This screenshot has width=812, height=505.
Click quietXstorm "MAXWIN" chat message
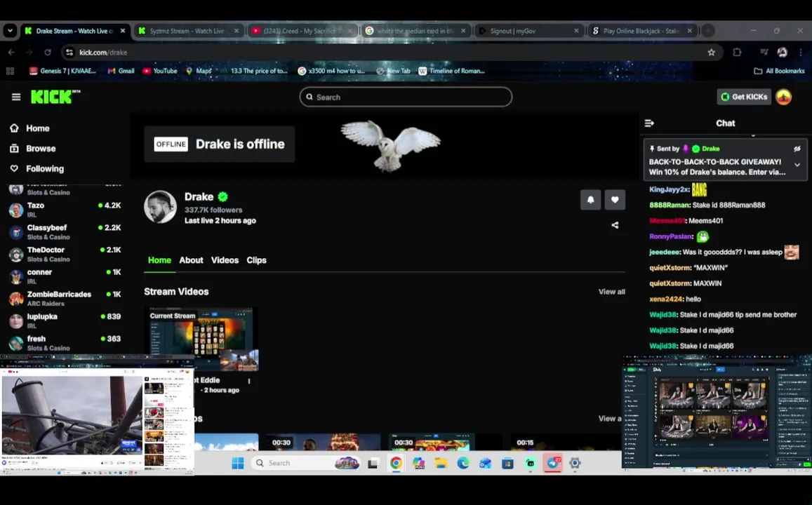[x=688, y=267]
